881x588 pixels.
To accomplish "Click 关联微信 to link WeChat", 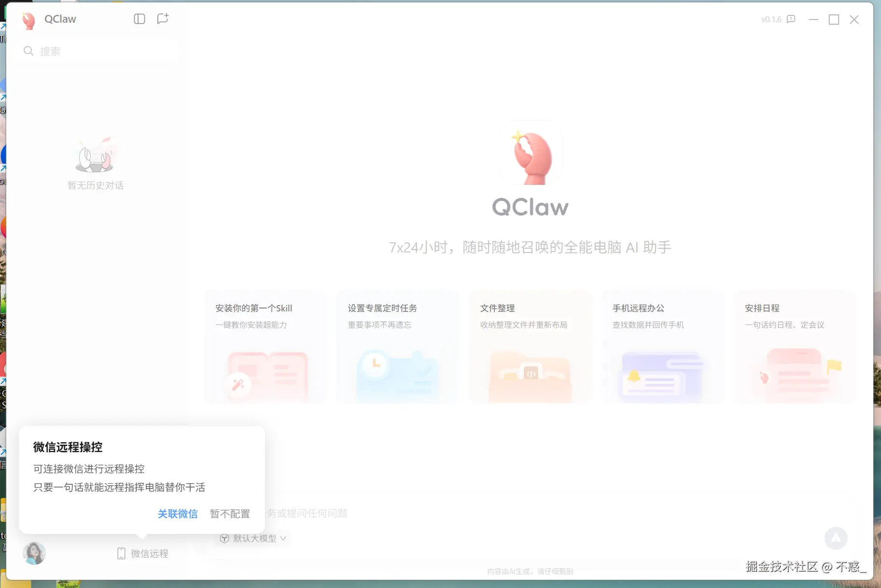I will [178, 514].
